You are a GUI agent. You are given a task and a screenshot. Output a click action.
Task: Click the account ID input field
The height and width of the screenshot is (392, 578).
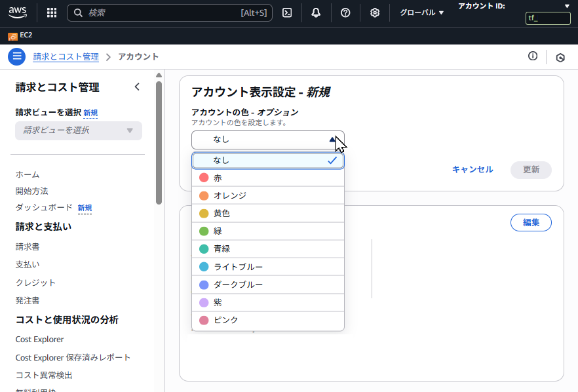click(549, 18)
